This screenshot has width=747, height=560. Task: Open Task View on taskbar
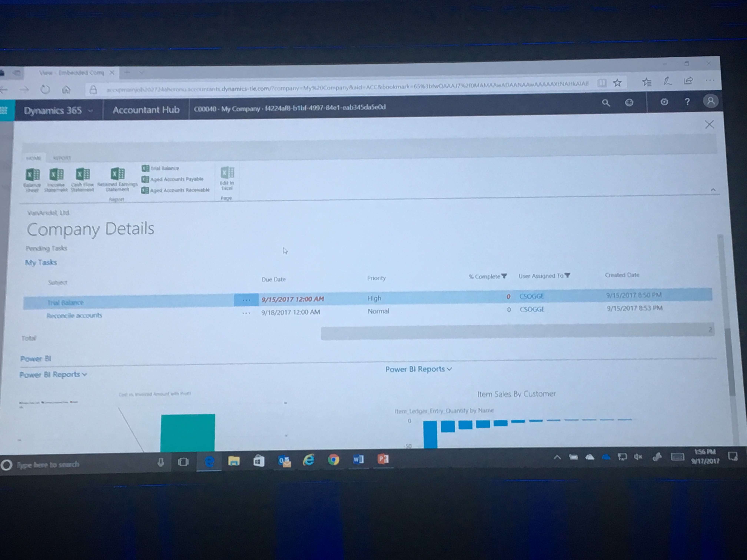(x=183, y=461)
